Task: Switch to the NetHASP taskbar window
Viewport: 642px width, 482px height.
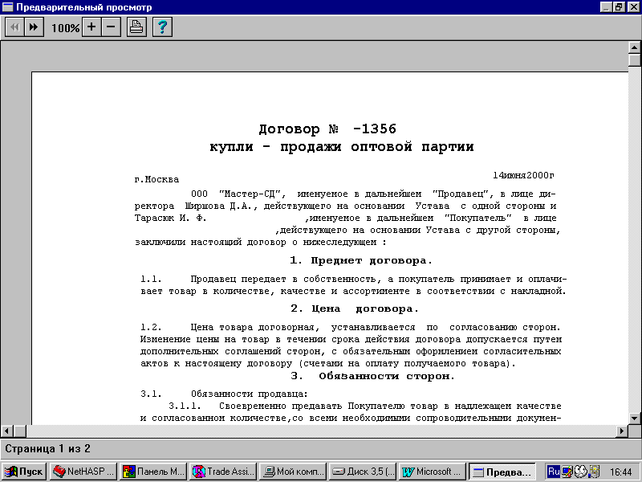Action: pos(85,471)
